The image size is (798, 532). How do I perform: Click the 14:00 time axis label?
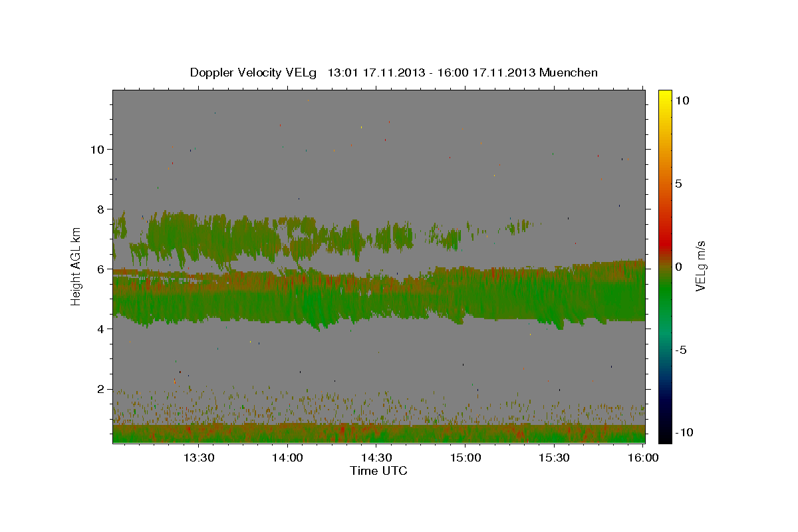pyautogui.click(x=287, y=458)
